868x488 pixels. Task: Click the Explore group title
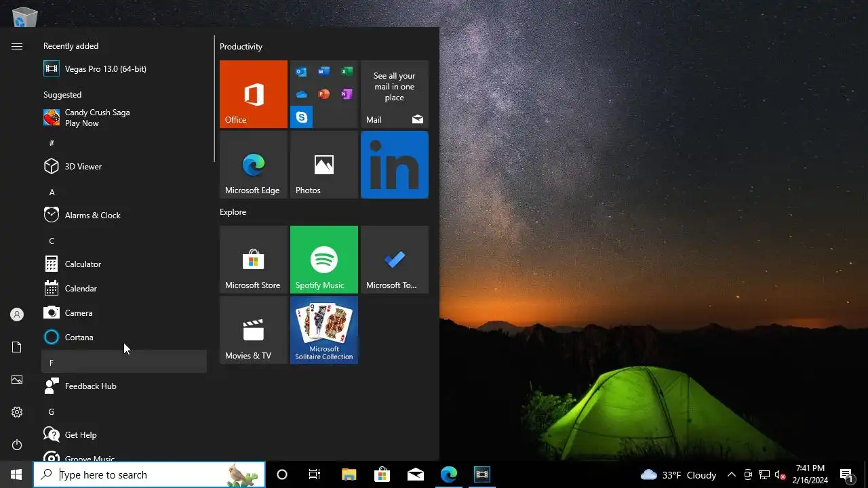pos(233,212)
